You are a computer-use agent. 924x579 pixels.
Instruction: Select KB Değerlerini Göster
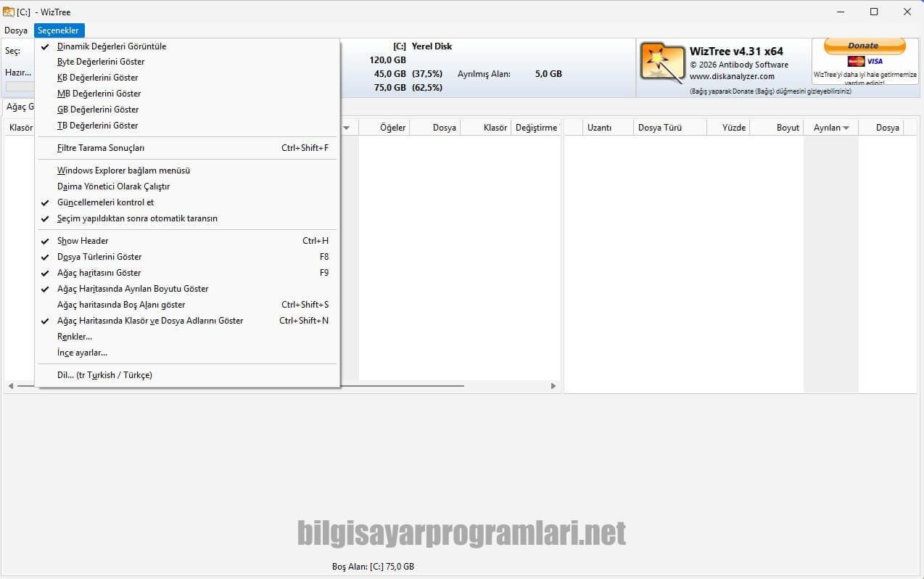pyautogui.click(x=187, y=78)
